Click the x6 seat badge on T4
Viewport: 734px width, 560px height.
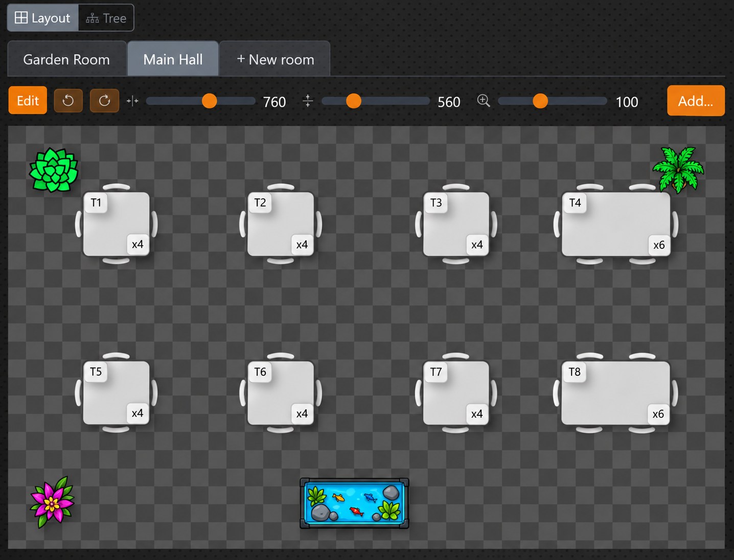(x=659, y=245)
